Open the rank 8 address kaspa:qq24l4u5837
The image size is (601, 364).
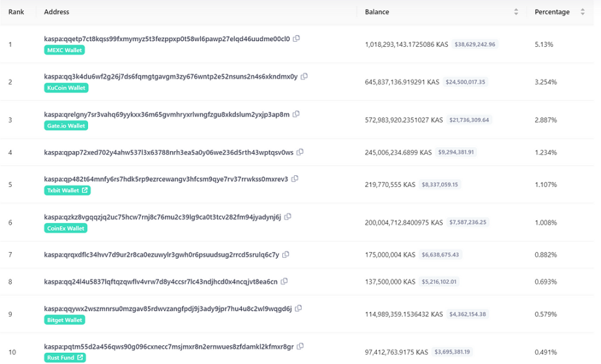click(x=160, y=282)
